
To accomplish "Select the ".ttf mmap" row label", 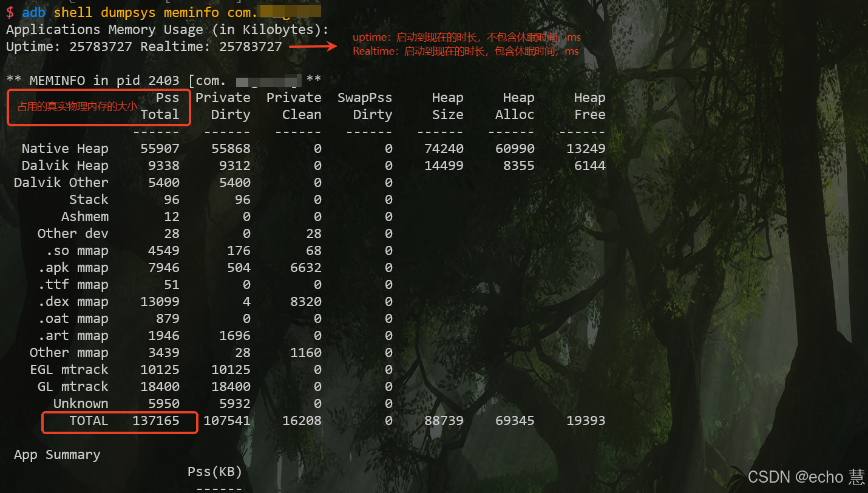I will (x=73, y=284).
